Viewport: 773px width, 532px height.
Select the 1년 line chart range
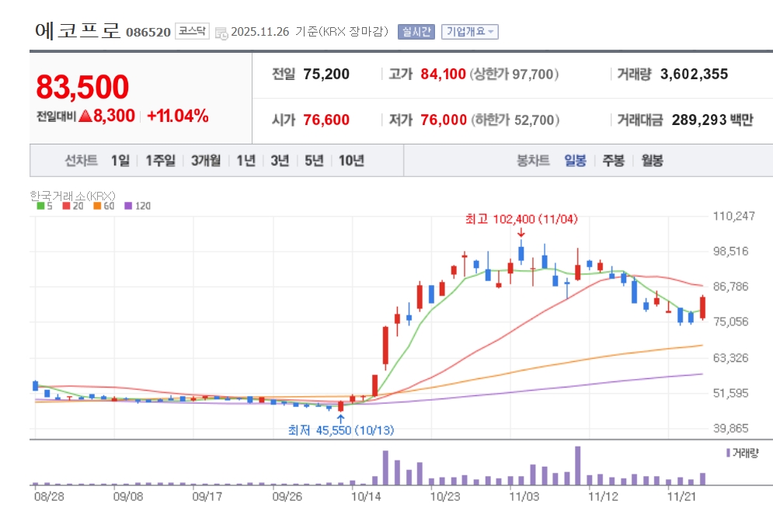coord(245,161)
